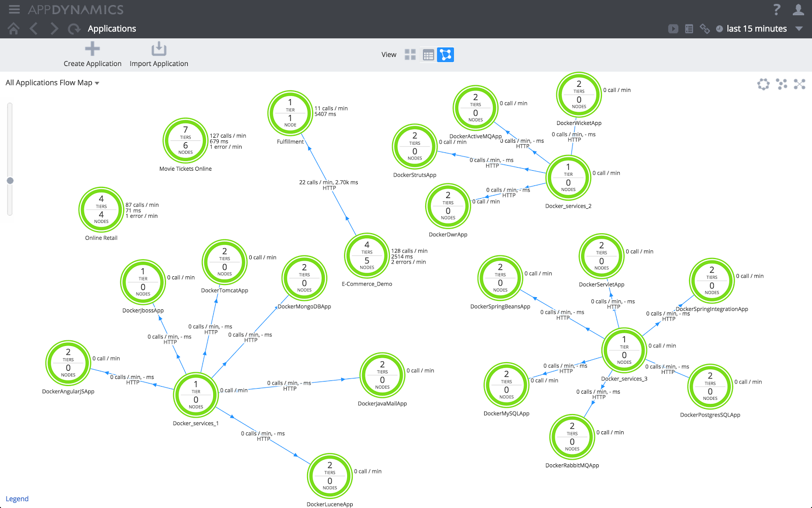The height and width of the screenshot is (508, 812).
Task: Open the Help question mark icon
Action: [x=776, y=9]
